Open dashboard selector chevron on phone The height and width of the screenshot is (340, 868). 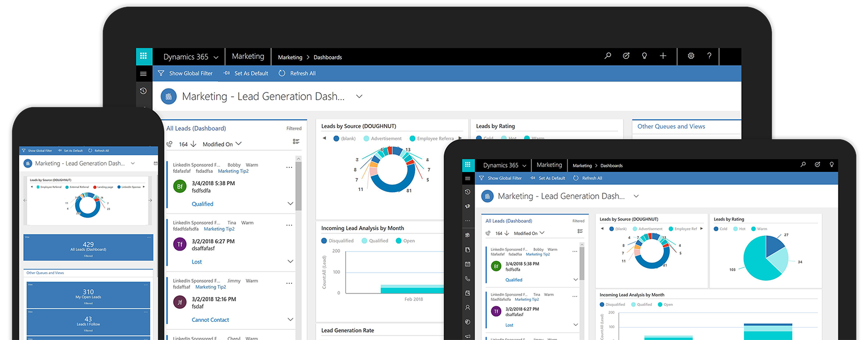point(133,163)
